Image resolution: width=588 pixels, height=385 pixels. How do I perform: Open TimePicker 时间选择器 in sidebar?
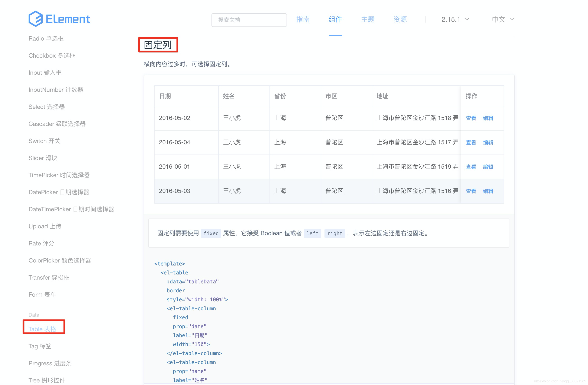[59, 175]
